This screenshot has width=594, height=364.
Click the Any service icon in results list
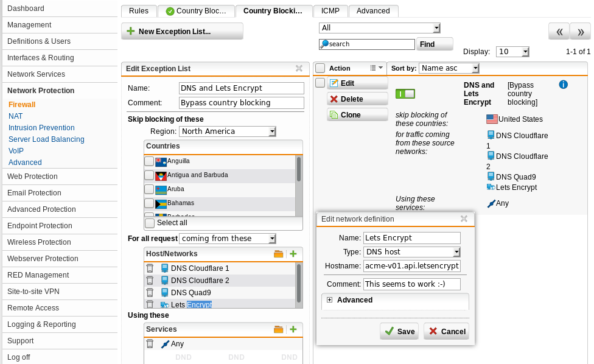[x=491, y=203]
